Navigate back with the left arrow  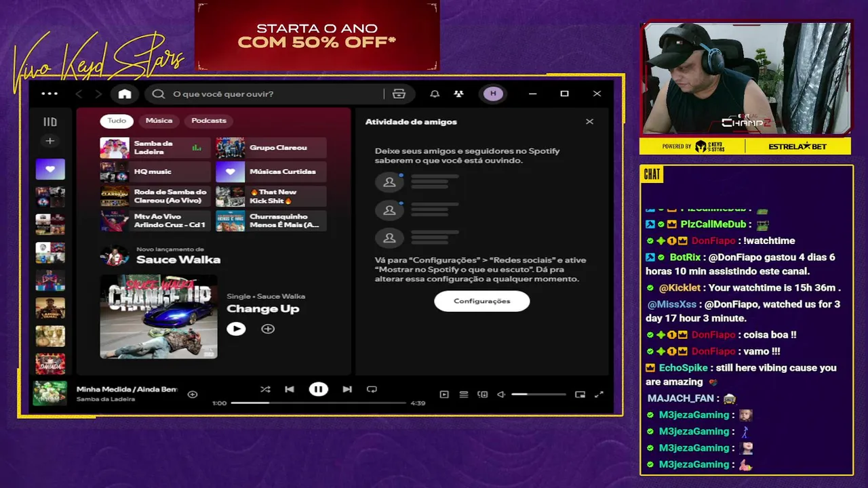(x=79, y=94)
